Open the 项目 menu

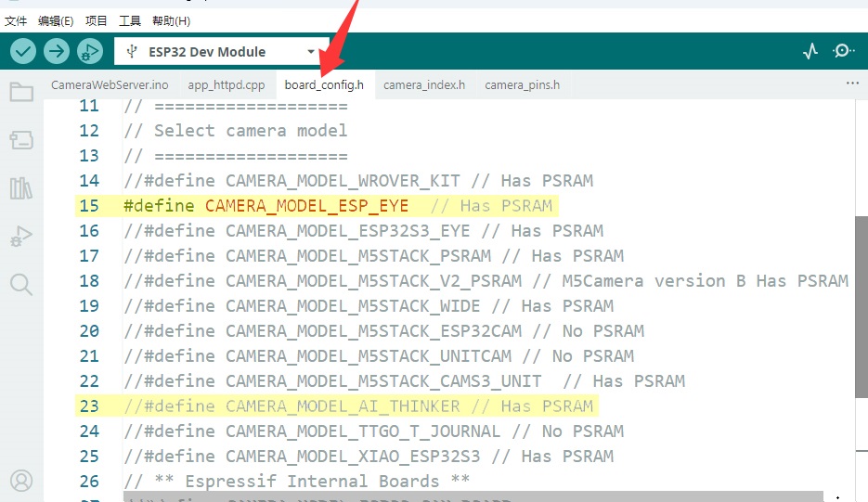[x=97, y=21]
